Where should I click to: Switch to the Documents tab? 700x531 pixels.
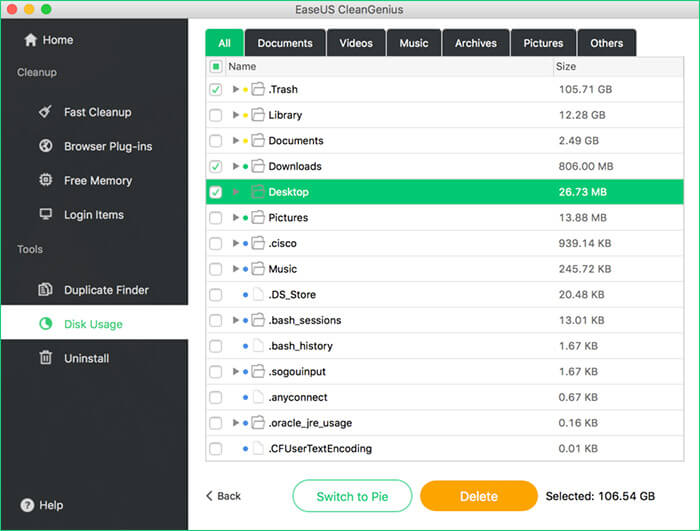click(x=285, y=43)
